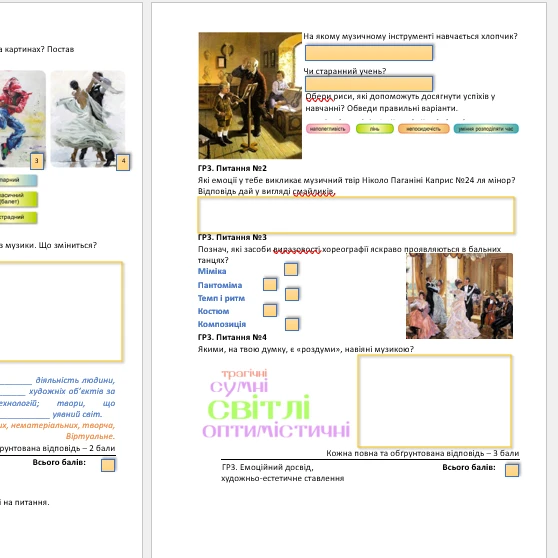Viewport: 558px width, 558px height.
Task: Click the numbered box 4 under waltz dancers image
Action: pos(123,162)
